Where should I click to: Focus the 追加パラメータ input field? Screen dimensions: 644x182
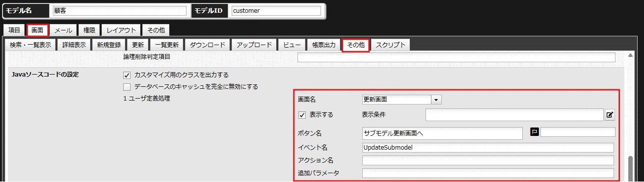[x=488, y=173]
